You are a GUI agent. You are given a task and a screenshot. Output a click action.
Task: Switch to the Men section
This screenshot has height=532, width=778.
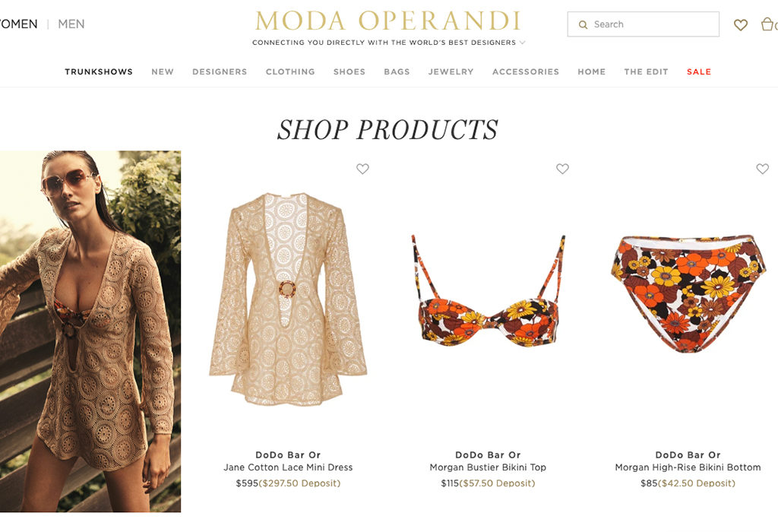coord(71,24)
